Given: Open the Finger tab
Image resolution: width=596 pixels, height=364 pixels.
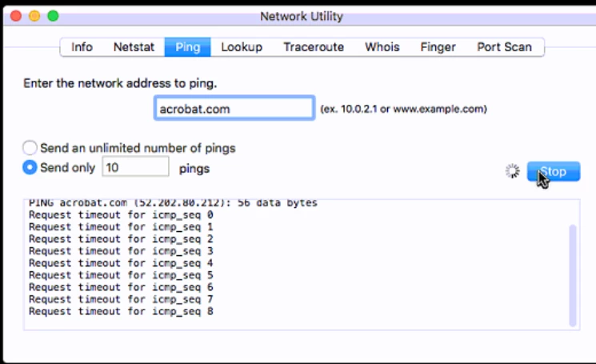Looking at the screenshot, I should (x=438, y=47).
